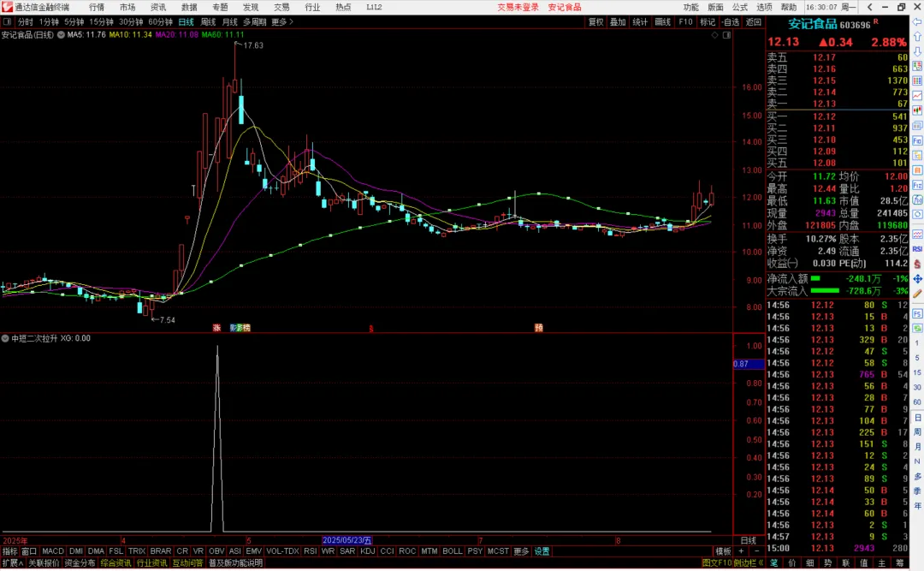Toggle the circle icon beside 安记食品(日线)
This screenshot has height=571, width=924.
click(x=61, y=35)
